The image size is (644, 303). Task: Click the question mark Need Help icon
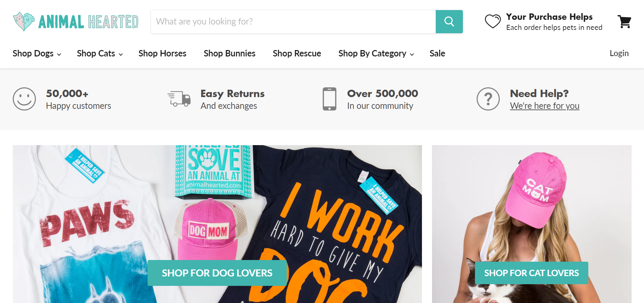coord(488,99)
